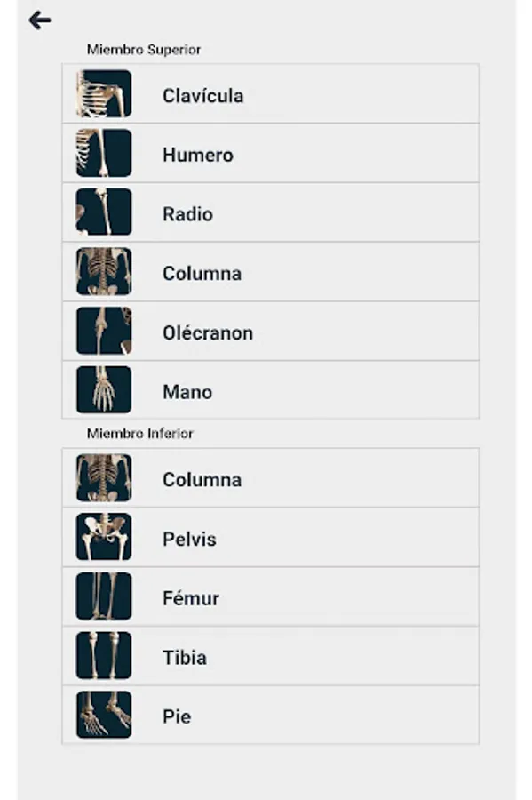Open Columna under Miembro Inferior
This screenshot has height=800, width=532.
tap(271, 478)
